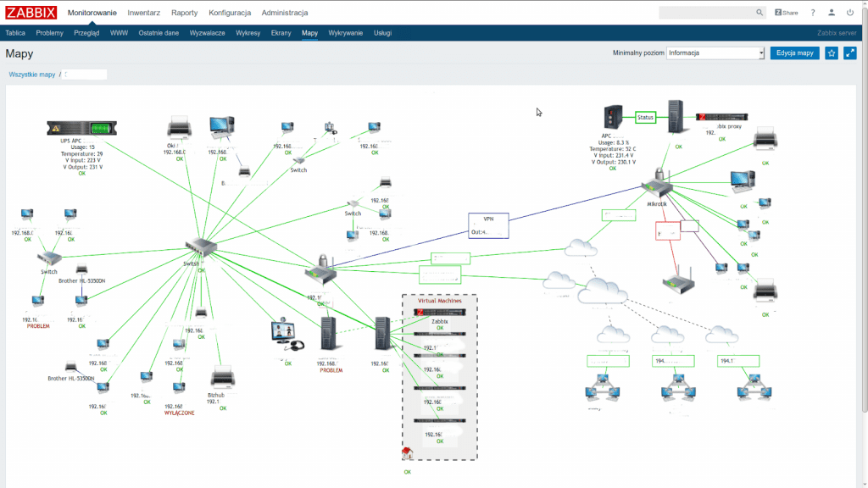Image resolution: width=868 pixels, height=488 pixels.
Task: Add map to favorites with star icon
Action: pyautogui.click(x=832, y=53)
